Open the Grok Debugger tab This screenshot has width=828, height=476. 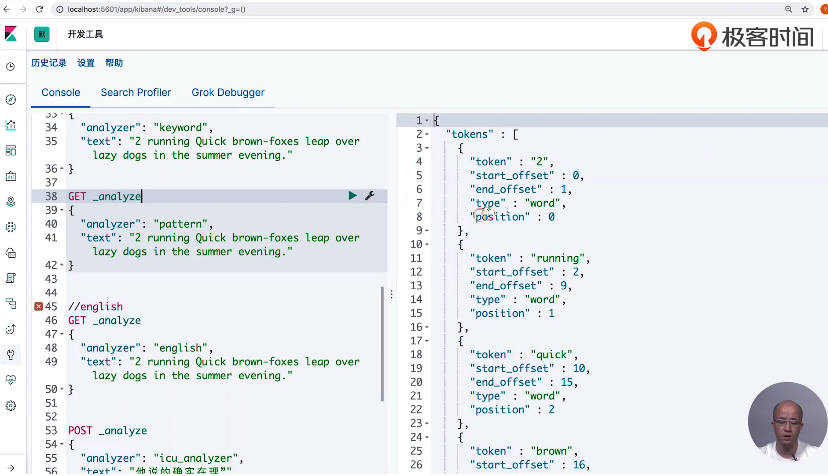click(228, 92)
